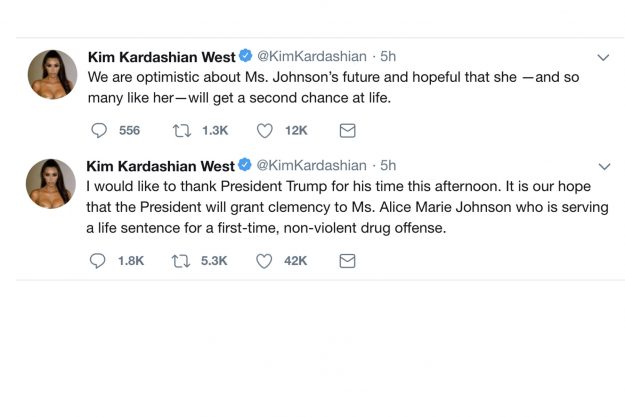Reply to the 'optimistic about Ms. Johnson' tweet
The height and width of the screenshot is (417, 625).
click(99, 130)
